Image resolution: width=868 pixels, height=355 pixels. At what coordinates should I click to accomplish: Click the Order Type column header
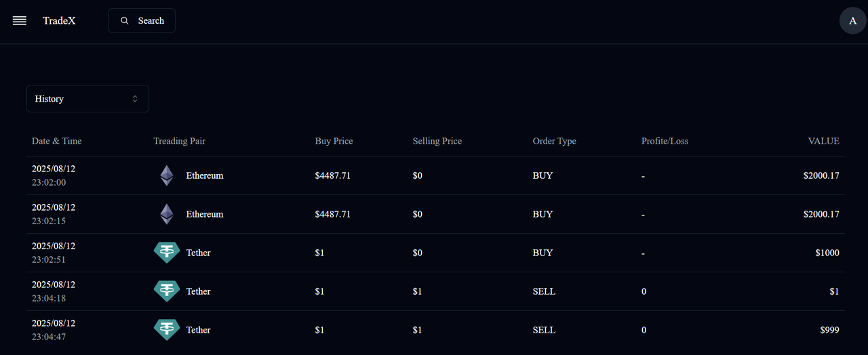(x=555, y=141)
